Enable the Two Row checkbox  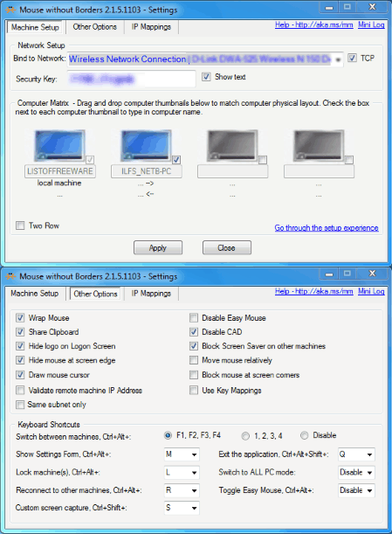click(x=20, y=225)
